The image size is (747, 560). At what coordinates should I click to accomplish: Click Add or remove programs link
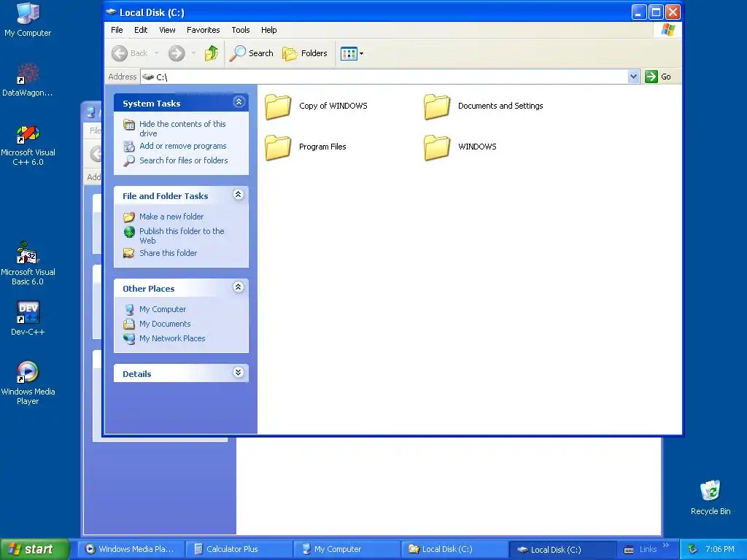point(183,146)
